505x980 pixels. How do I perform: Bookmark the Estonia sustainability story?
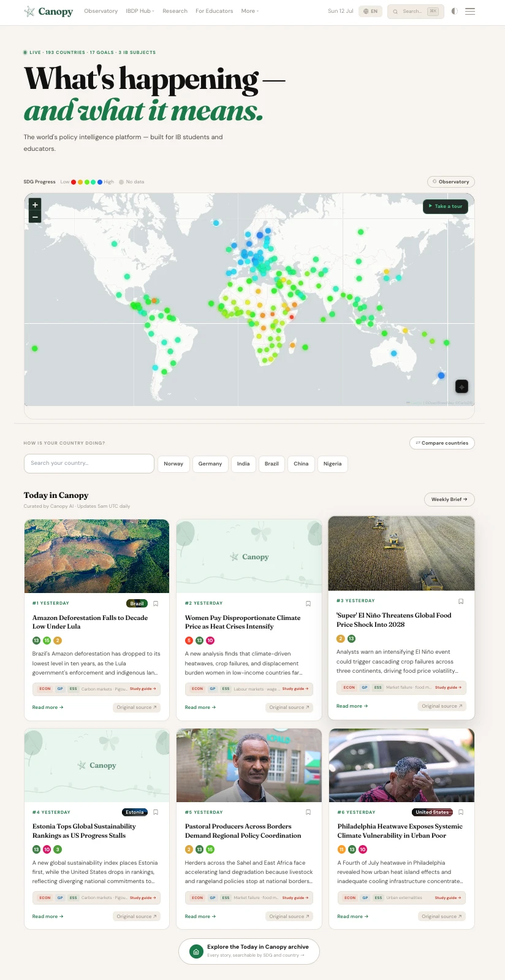click(x=156, y=812)
